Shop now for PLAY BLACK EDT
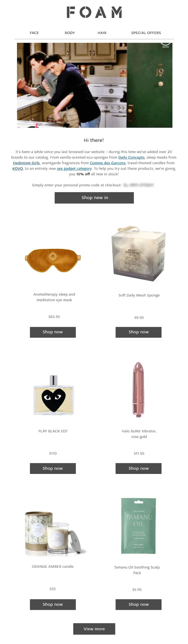The image size is (188, 644). 53,469
